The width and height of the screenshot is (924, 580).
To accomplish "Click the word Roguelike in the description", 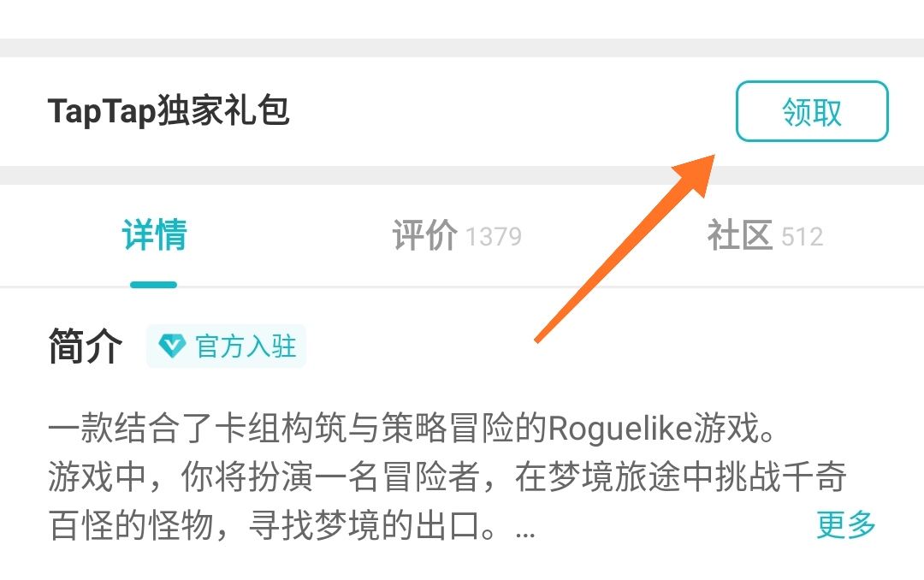I will pos(620,429).
